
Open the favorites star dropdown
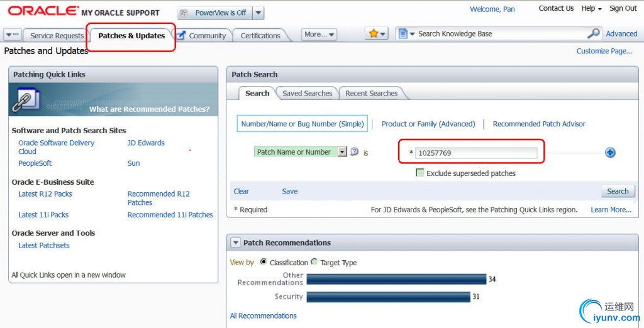(376, 34)
